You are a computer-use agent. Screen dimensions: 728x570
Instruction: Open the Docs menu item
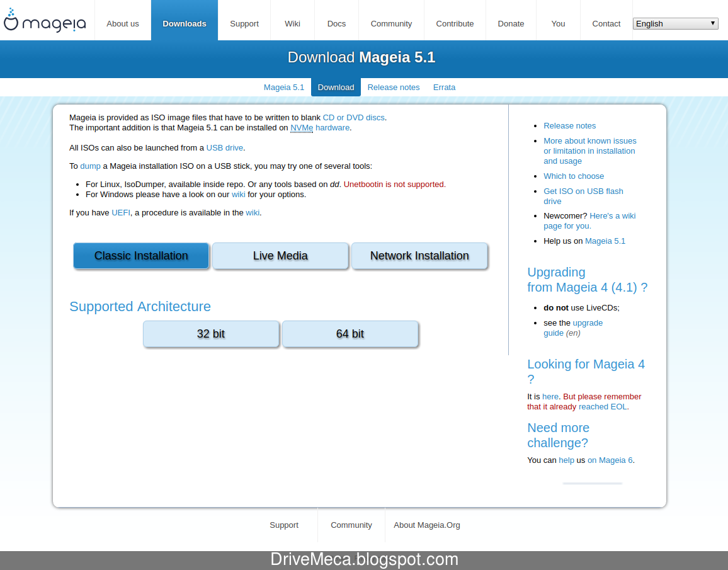337,24
